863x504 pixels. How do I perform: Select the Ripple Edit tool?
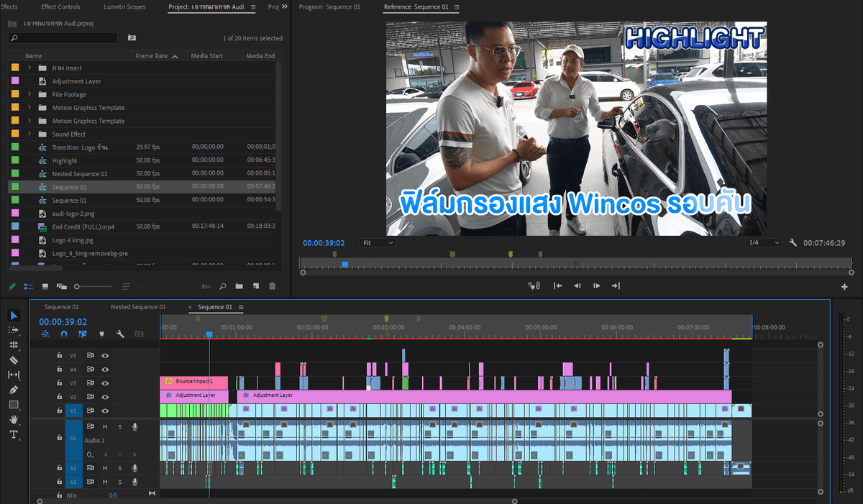[x=14, y=345]
